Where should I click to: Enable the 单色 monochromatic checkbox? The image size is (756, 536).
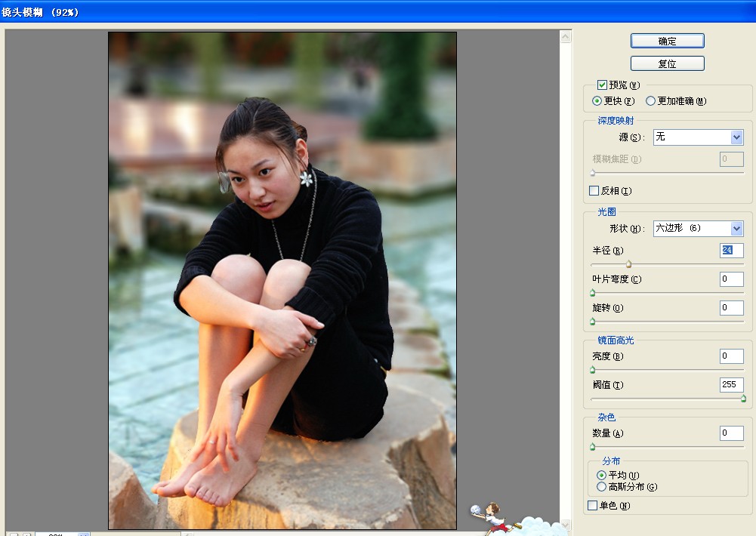(593, 506)
